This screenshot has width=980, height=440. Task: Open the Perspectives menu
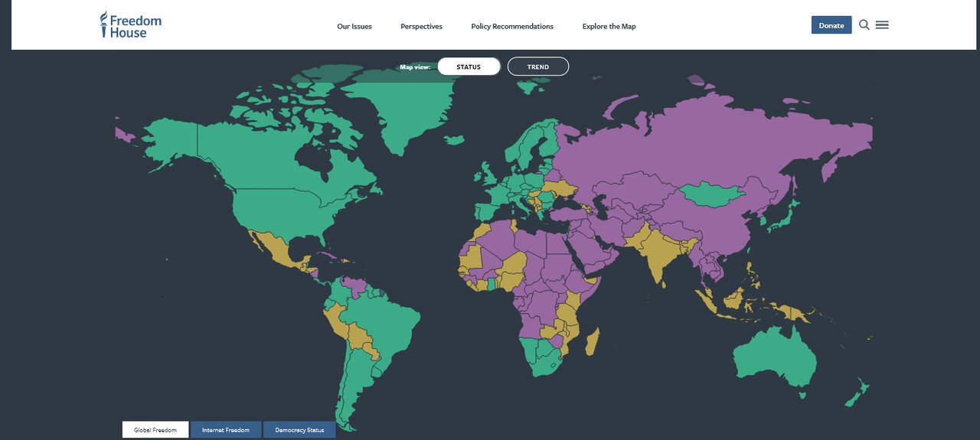click(421, 26)
